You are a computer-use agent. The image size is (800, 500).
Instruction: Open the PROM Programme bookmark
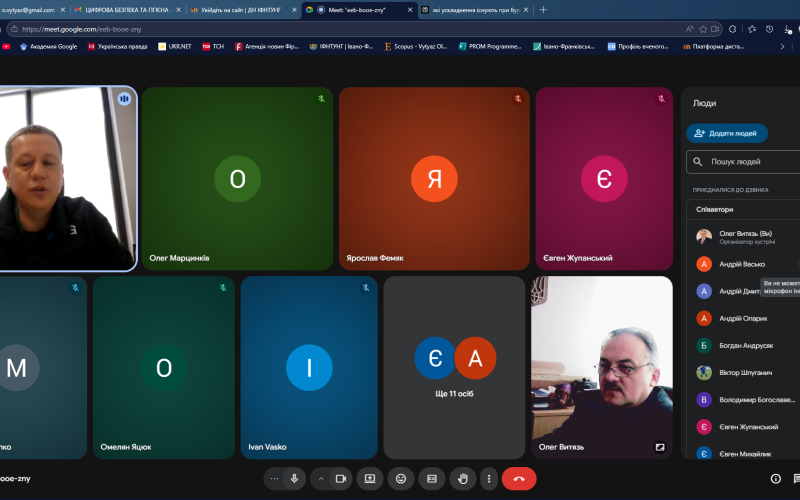490,46
